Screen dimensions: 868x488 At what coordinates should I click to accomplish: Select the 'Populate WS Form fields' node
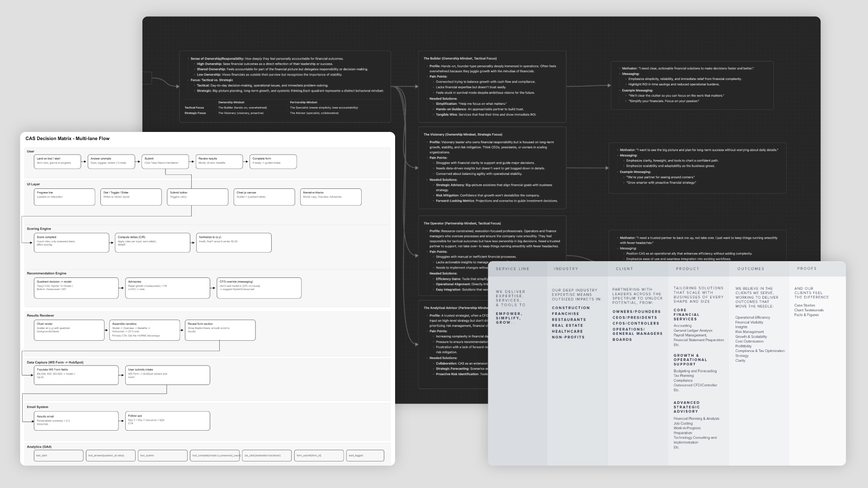[76, 375]
